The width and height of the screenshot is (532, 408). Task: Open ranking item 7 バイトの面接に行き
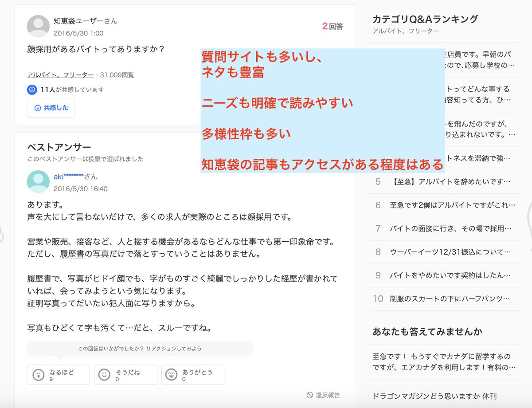(445, 228)
